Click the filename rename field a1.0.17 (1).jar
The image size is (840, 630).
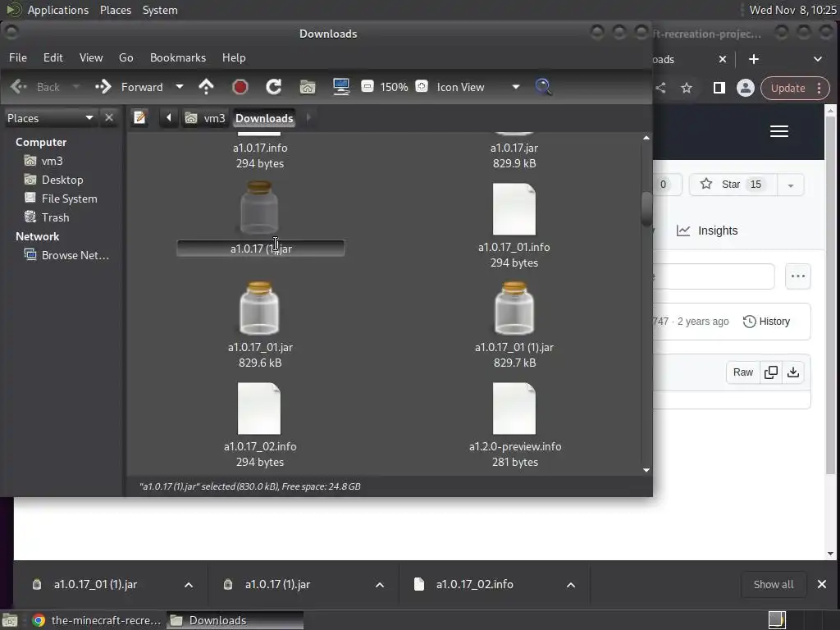[x=261, y=249]
